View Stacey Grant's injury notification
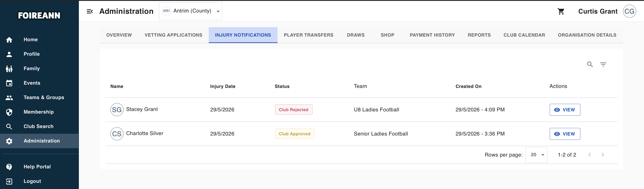Viewport: 644px width, 189px height. [x=565, y=110]
